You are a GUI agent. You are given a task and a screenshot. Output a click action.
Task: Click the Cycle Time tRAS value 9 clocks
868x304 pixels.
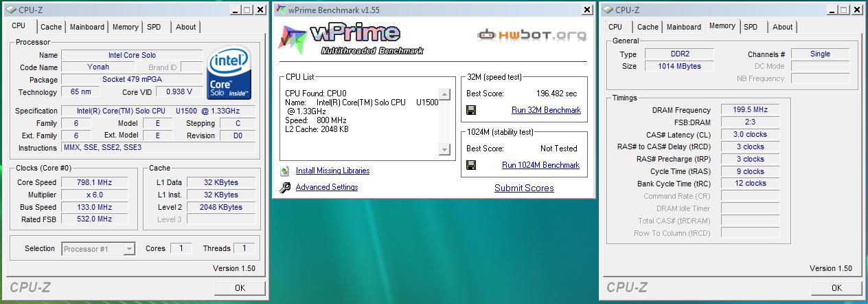coord(750,171)
